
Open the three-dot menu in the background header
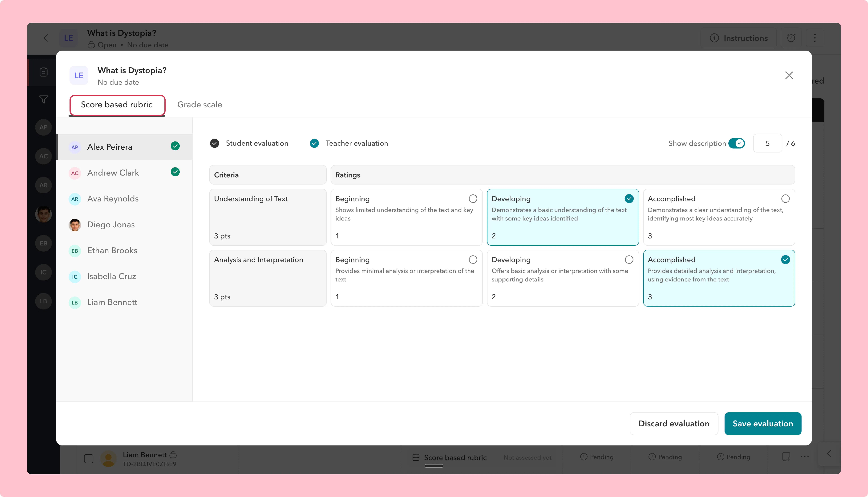click(815, 38)
